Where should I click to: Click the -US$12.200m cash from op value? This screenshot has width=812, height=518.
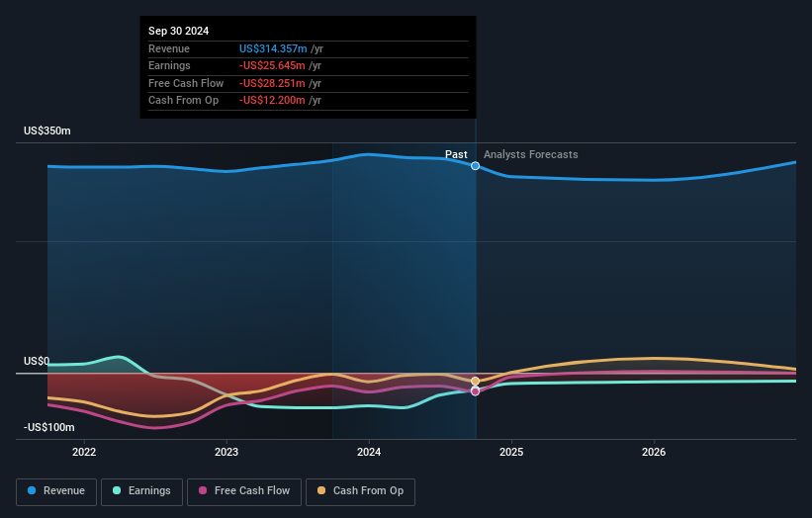272,101
